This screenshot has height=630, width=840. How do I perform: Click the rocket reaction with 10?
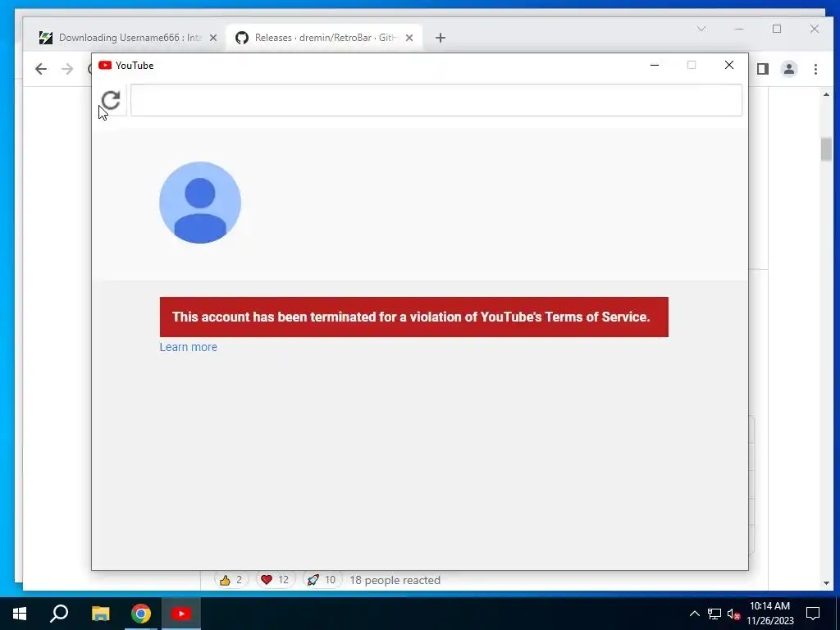[x=322, y=580]
